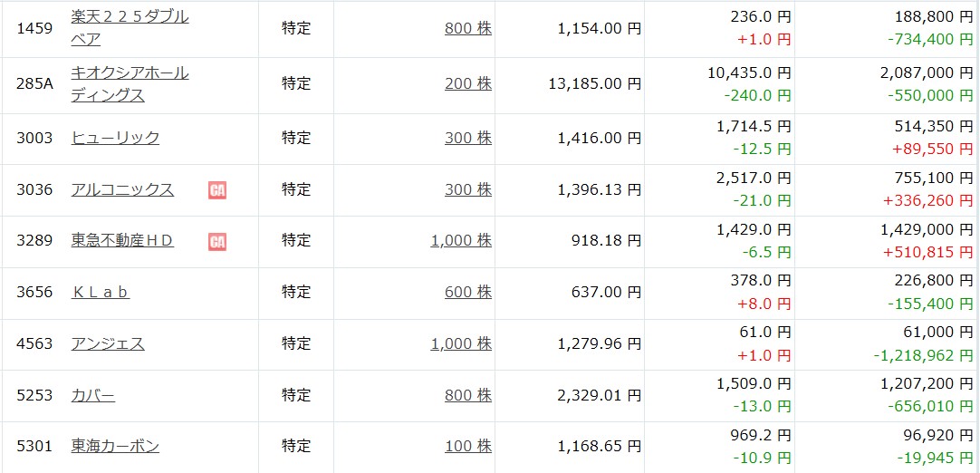Open the カバー stock page
Image resolution: width=980 pixels, height=473 pixels.
click(x=93, y=395)
